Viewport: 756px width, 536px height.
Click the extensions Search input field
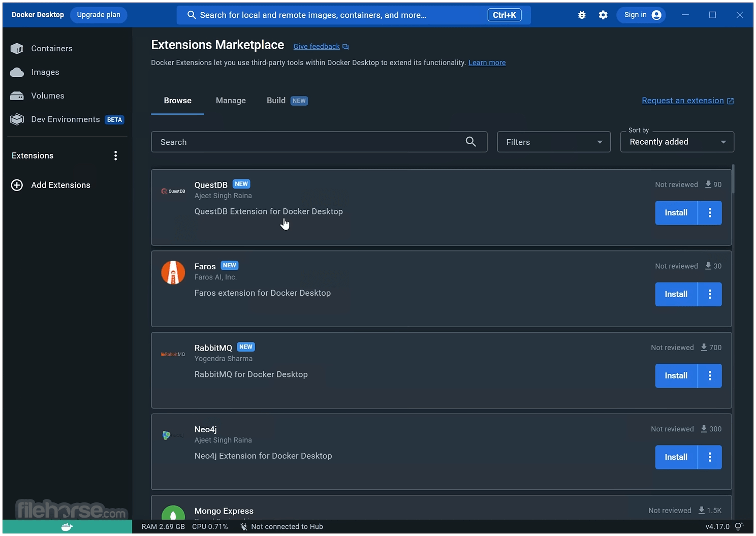coord(319,142)
